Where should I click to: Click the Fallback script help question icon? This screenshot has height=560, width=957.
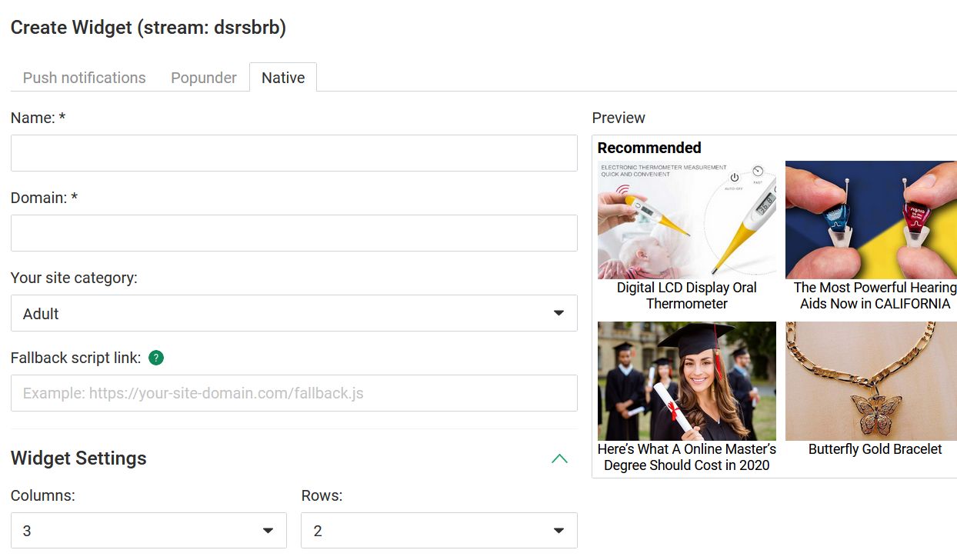point(156,358)
